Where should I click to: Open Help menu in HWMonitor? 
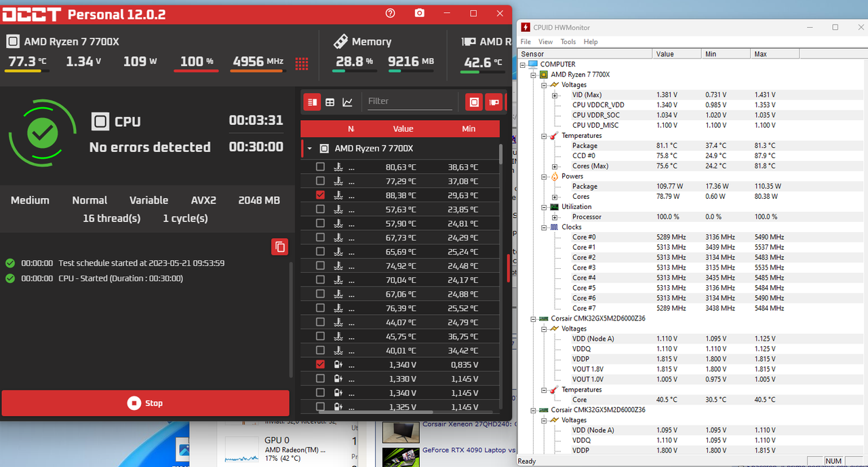click(x=591, y=41)
